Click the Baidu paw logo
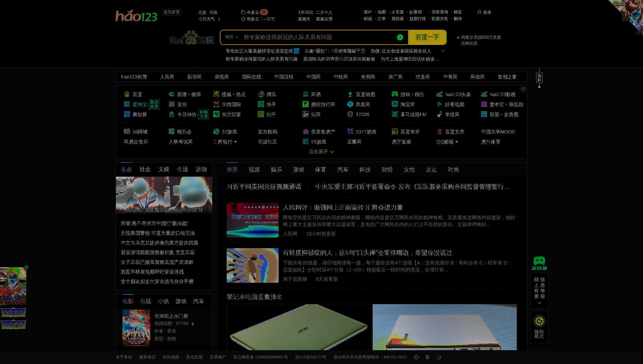Image resolution: width=643 pixels, height=364 pixels. coord(191,37)
